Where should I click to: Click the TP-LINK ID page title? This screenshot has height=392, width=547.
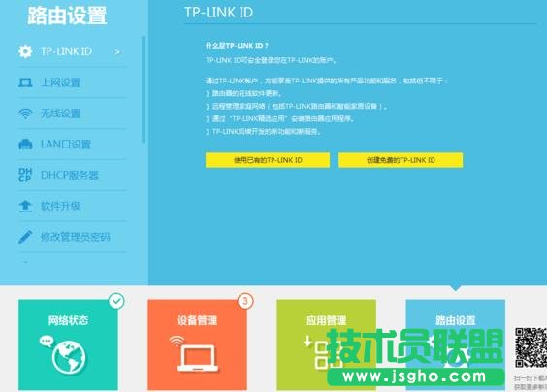pos(219,13)
